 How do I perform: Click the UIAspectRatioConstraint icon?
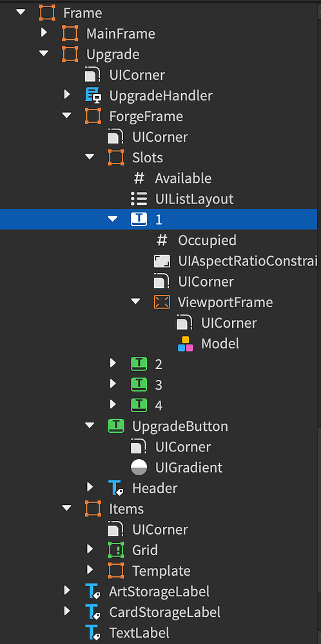coord(162,261)
